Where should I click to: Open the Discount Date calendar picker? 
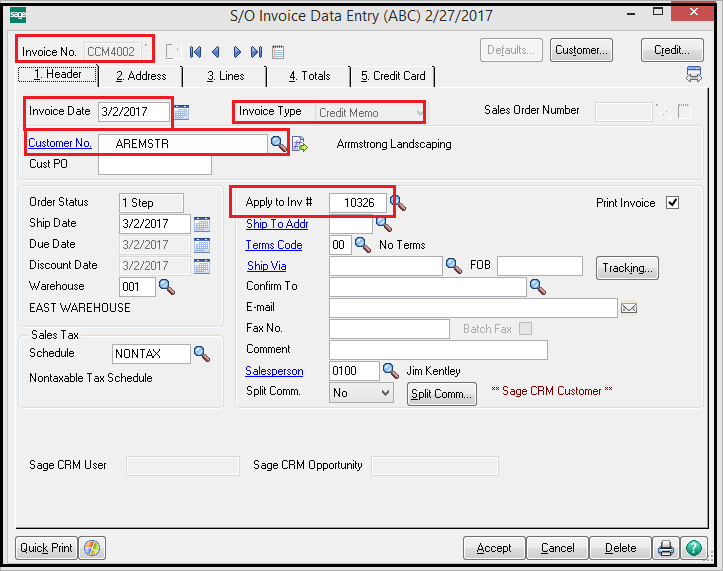coord(202,266)
